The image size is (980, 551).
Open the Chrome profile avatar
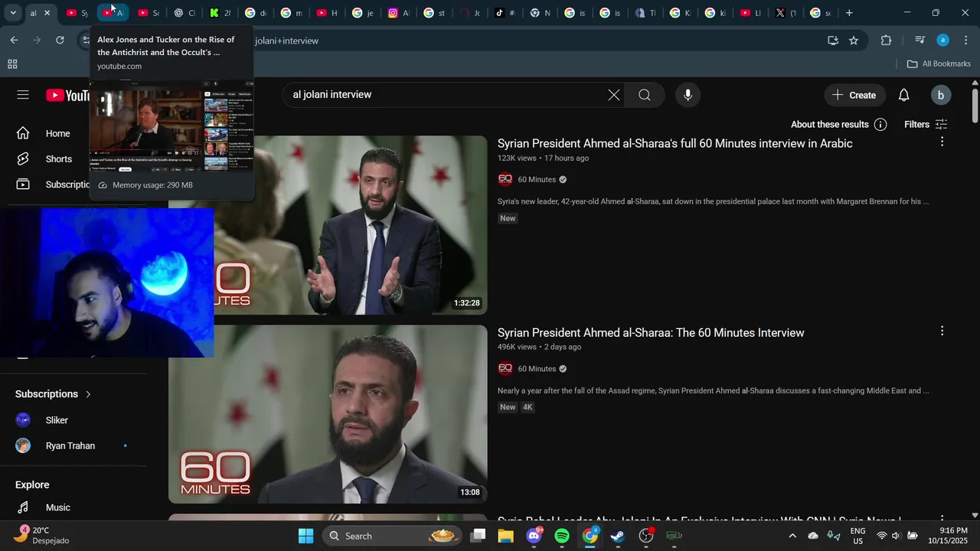tap(943, 41)
